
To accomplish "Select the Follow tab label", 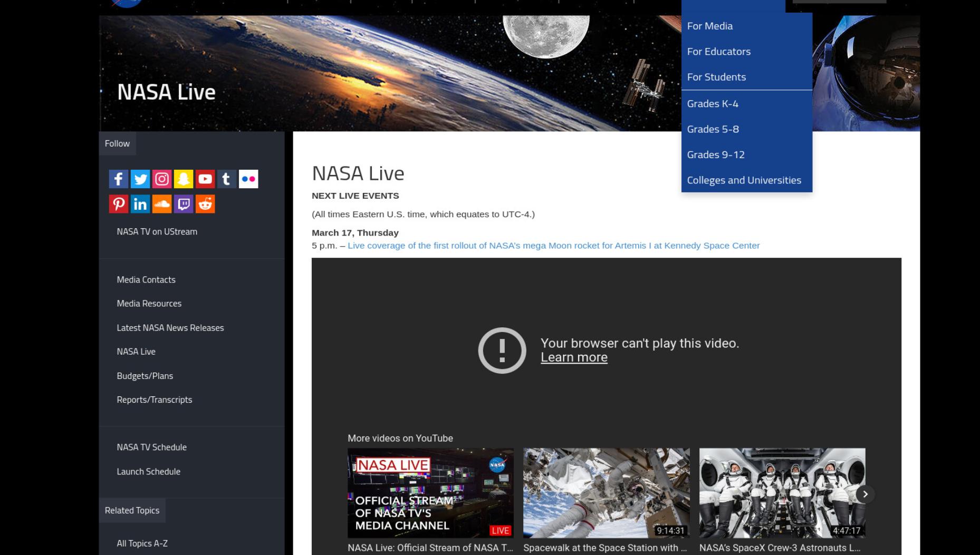I will (117, 143).
